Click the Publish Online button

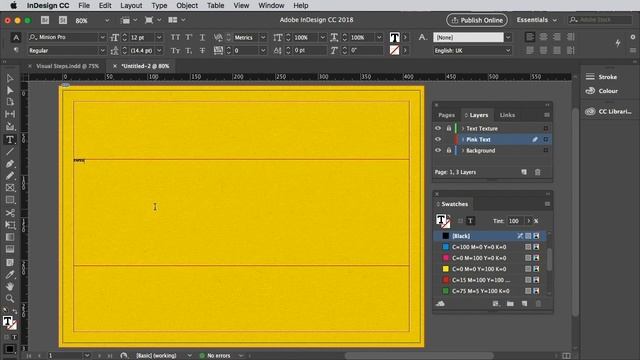click(x=477, y=20)
